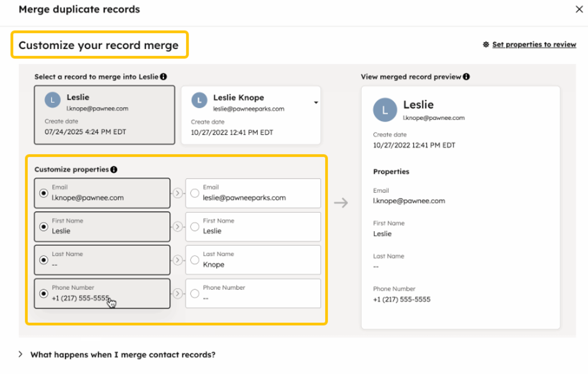Click chevron arrow between First Name options
The width and height of the screenshot is (588, 374).
tap(178, 227)
